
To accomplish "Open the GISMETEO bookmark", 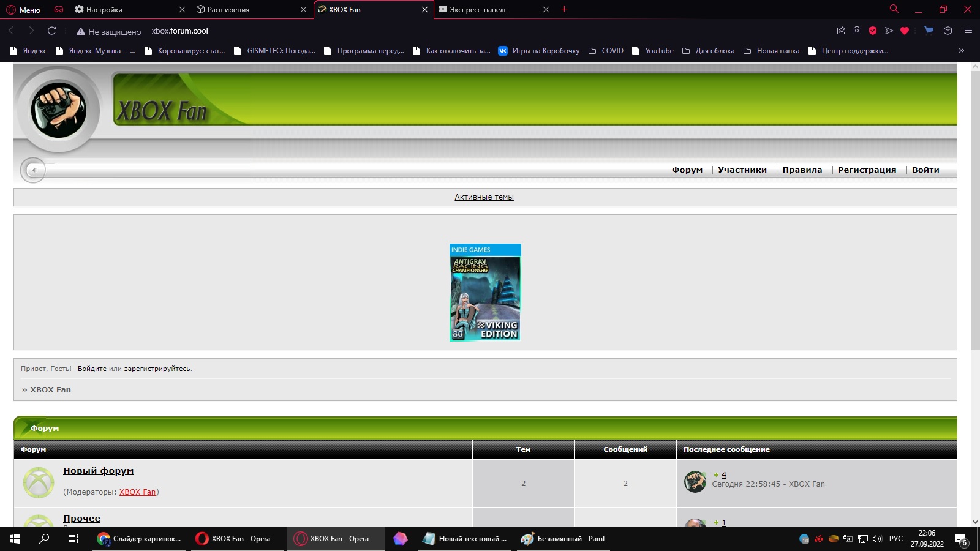I will tap(274, 51).
